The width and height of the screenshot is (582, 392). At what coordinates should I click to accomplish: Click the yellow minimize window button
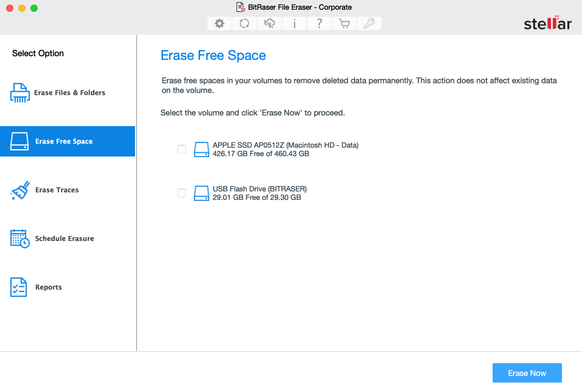pyautogui.click(x=22, y=8)
